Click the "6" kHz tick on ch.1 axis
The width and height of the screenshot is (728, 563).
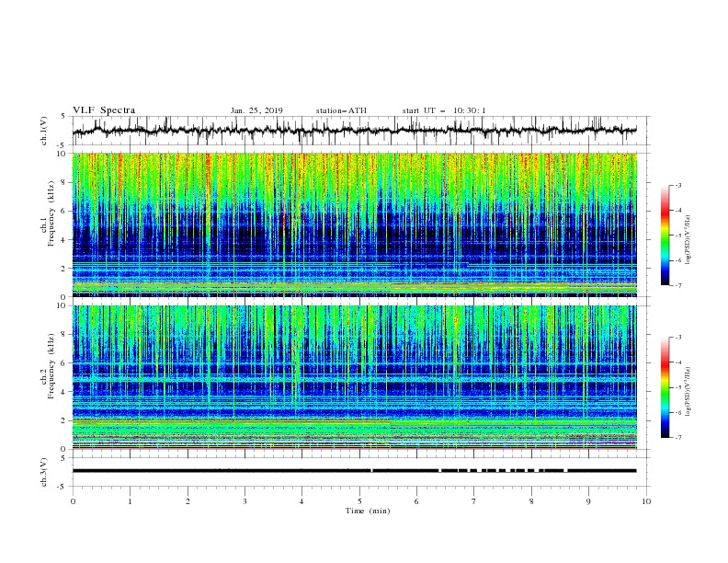pos(65,211)
